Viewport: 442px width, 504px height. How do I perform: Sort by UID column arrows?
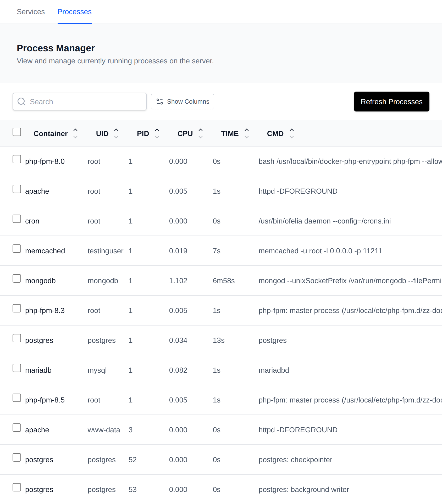(116, 133)
